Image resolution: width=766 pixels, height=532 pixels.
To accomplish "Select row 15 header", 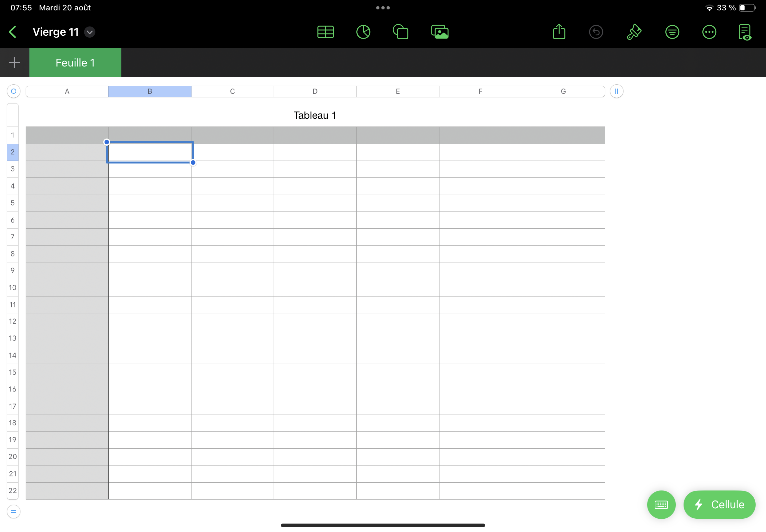I will 13,372.
